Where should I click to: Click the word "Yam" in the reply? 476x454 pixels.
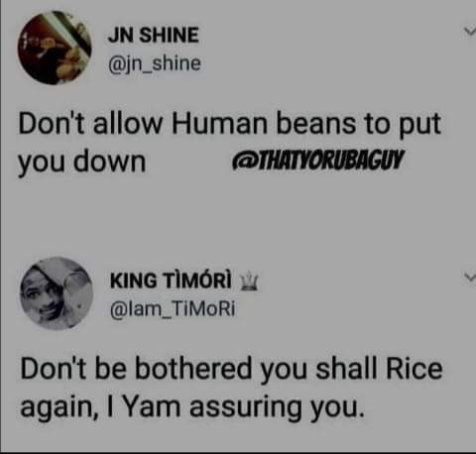[153, 406]
